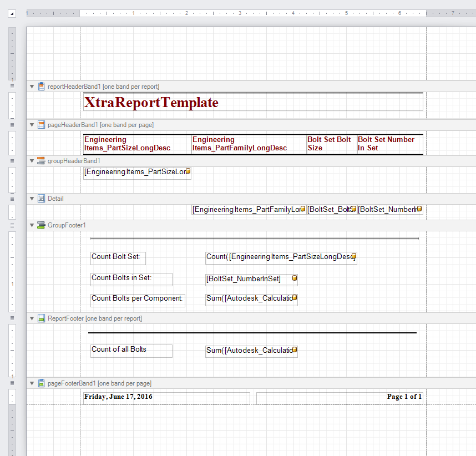Click the groupHeaderBand1 band icon
476x456 pixels.
point(41,160)
